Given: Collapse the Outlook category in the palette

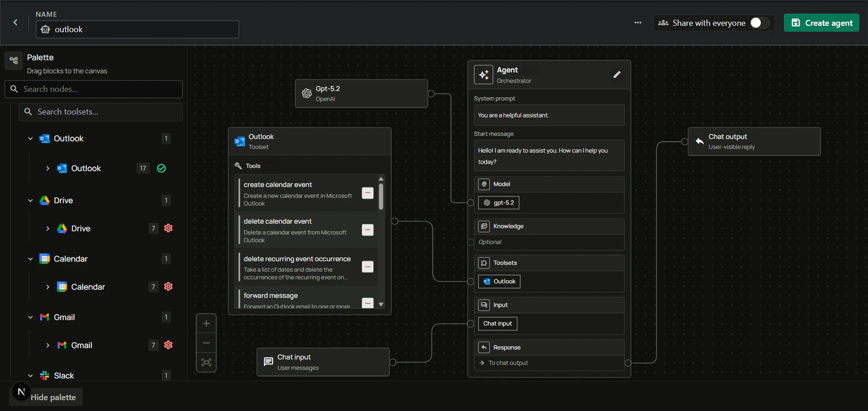Looking at the screenshot, I should [x=30, y=139].
